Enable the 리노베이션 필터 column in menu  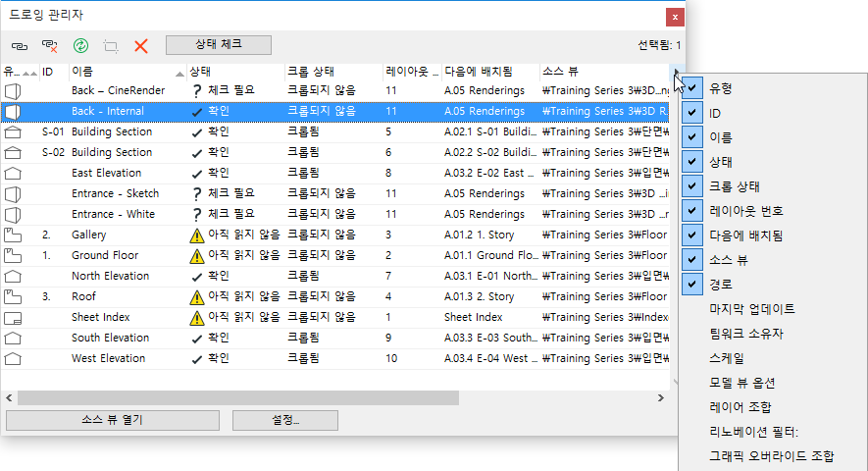(753, 431)
